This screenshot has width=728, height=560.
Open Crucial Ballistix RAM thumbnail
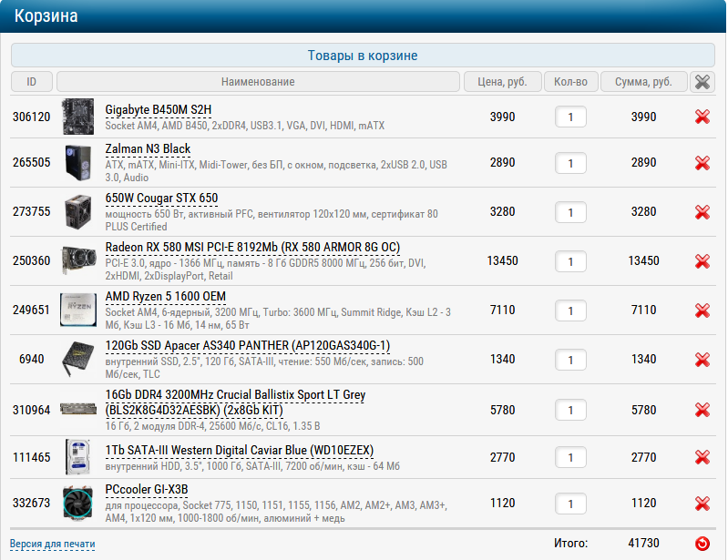click(78, 409)
